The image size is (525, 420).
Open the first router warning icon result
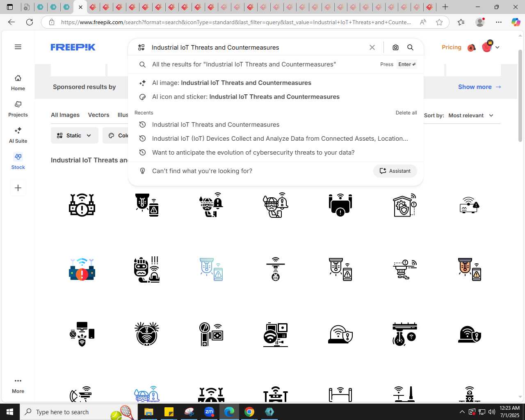(82, 205)
